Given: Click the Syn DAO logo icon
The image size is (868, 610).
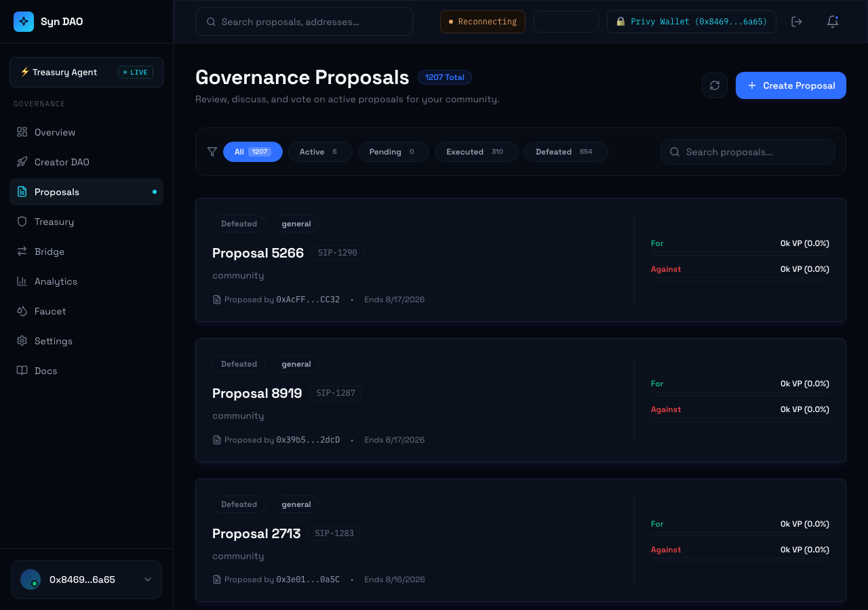Looking at the screenshot, I should tap(24, 22).
